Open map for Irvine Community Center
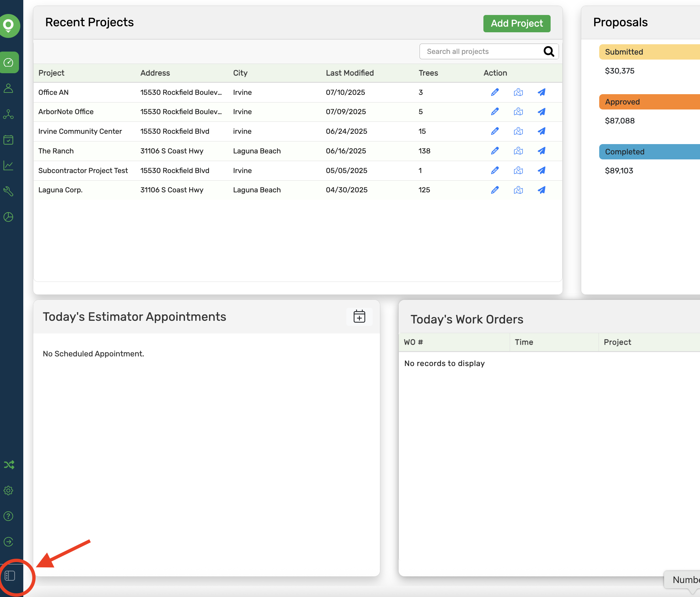The width and height of the screenshot is (700, 597). [x=518, y=131]
